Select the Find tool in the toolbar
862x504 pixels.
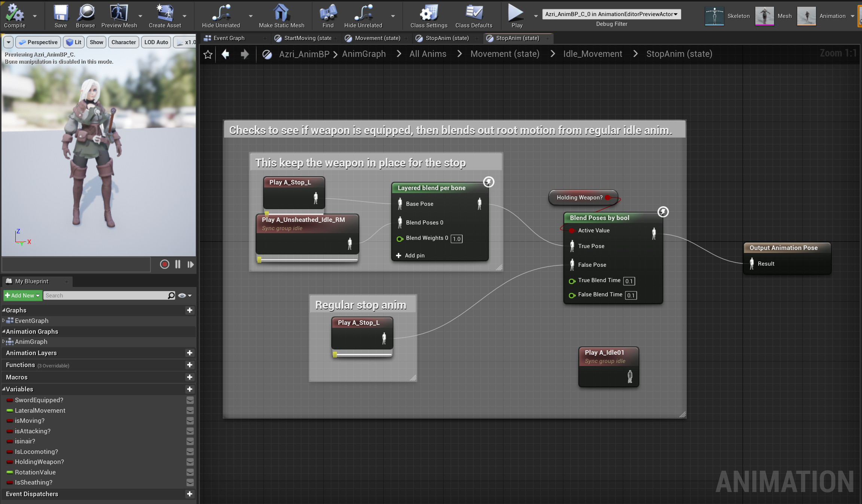coord(328,16)
